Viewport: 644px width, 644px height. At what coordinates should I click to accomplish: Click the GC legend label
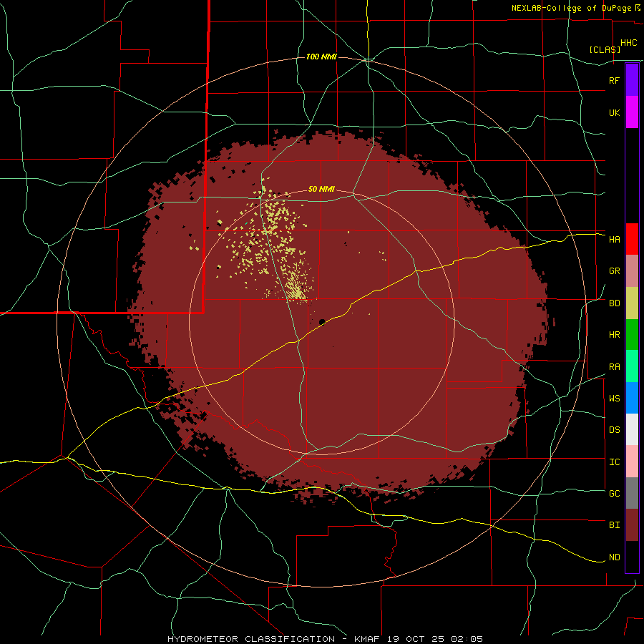coord(614,494)
